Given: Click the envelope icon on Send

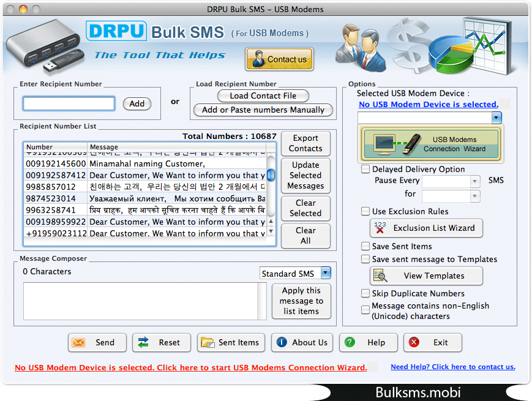Looking at the screenshot, I should pos(78,343).
